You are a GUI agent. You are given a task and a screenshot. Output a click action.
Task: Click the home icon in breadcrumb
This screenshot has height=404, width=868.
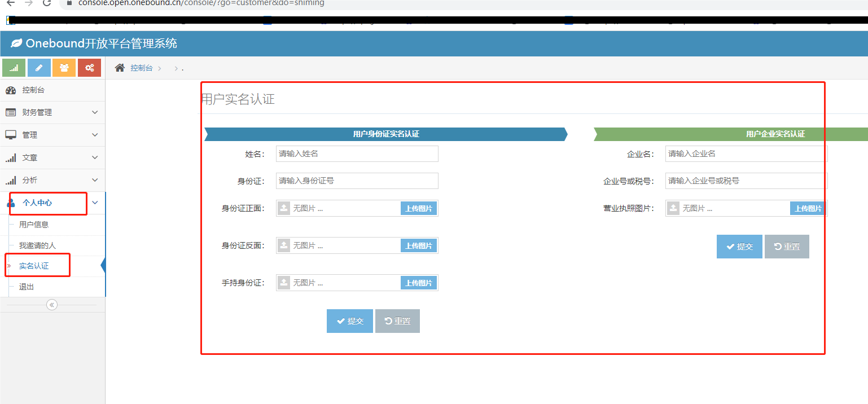coord(120,68)
